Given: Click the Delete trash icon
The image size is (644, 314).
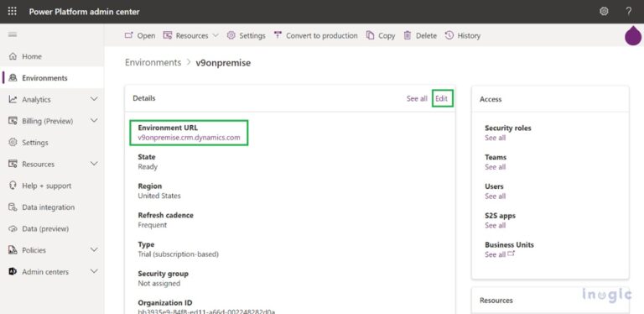Looking at the screenshot, I should point(408,35).
